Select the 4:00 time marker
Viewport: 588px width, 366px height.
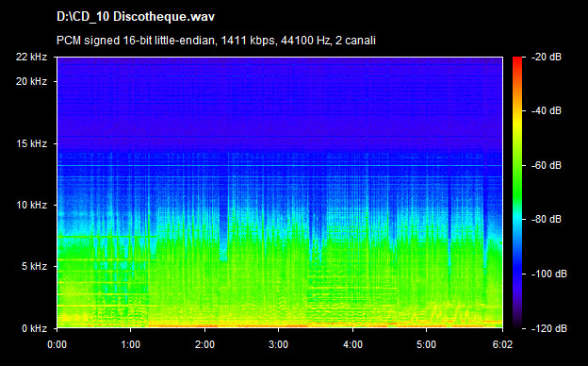click(352, 344)
